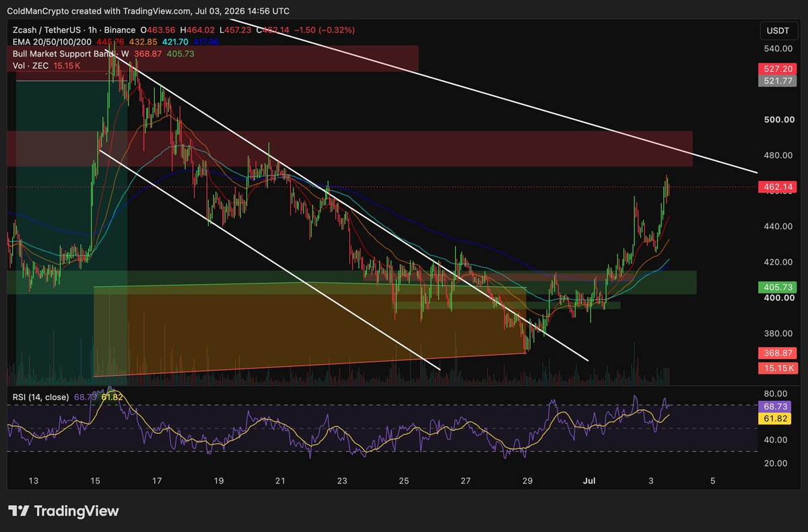The height and width of the screenshot is (532, 808).
Task: Click the high value H464.02
Action: (197, 30)
